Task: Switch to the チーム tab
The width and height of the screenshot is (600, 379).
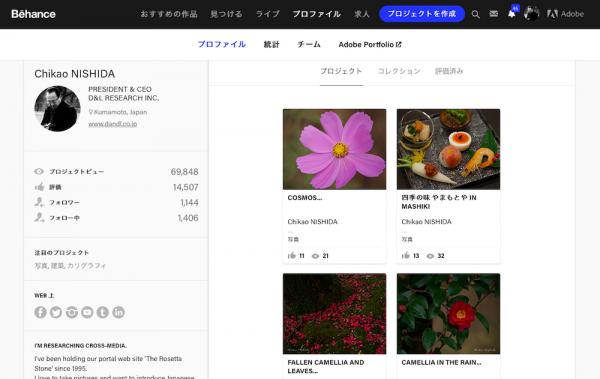Action: click(x=309, y=44)
